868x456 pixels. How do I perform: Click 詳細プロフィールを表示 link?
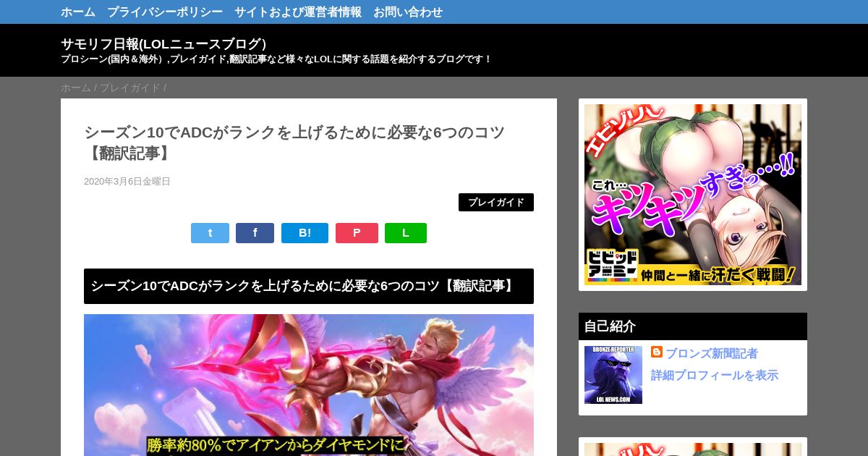(x=715, y=375)
